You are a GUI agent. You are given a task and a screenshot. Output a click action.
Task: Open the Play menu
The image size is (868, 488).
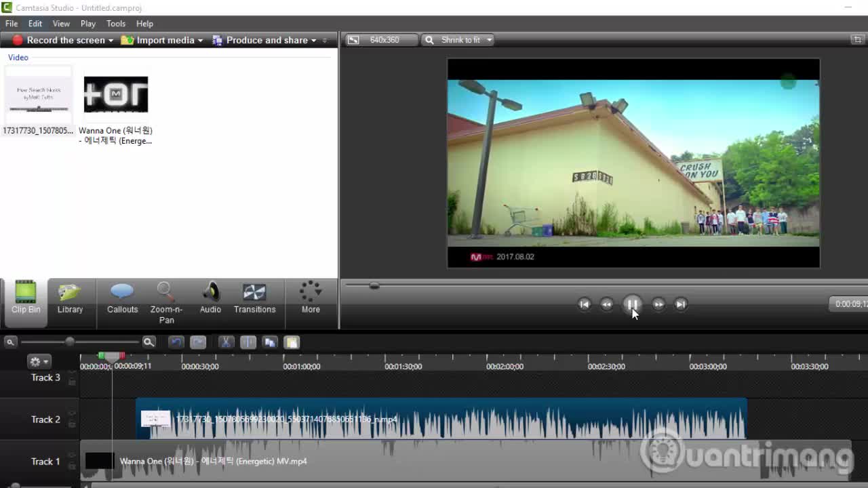coord(88,24)
